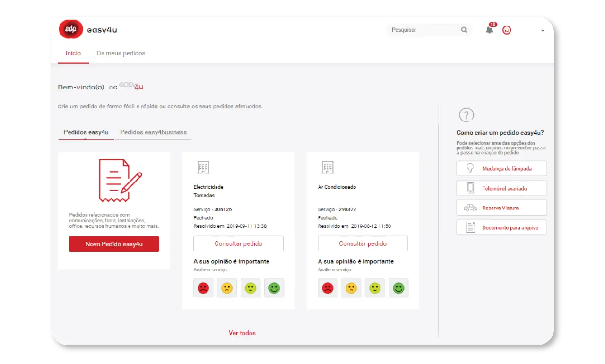The width and height of the screenshot is (605, 364).
Task: Choose Reserva Viatura shortcut
Action: point(501,208)
